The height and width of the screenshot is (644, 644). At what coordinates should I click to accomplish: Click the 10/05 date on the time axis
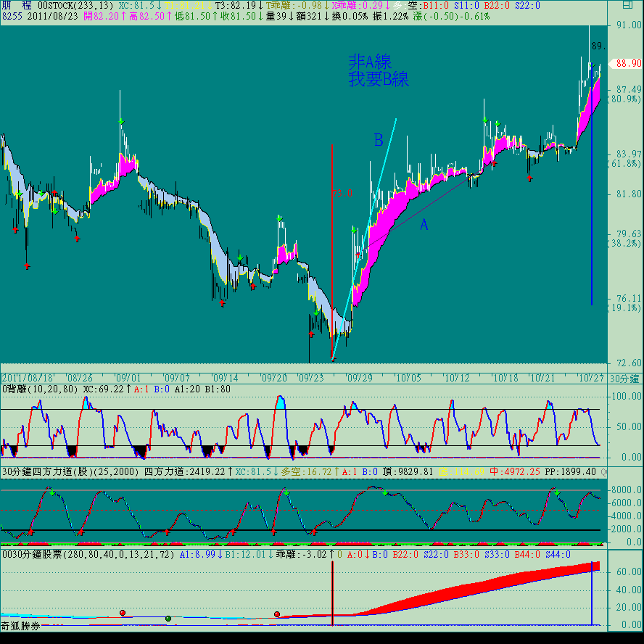tap(408, 378)
